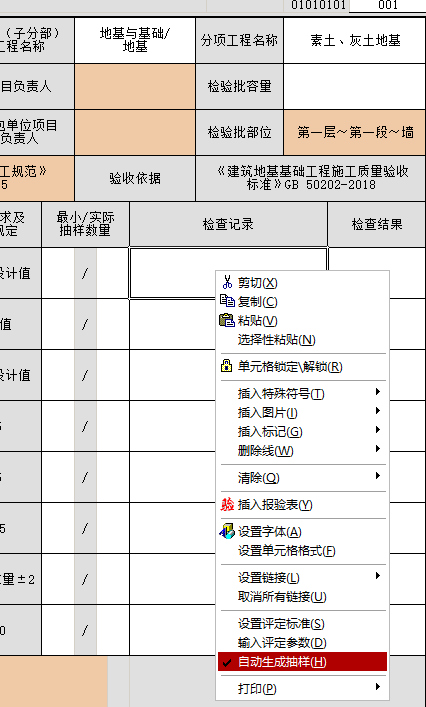Click the 第一层~第一段~墙 cell

[355, 133]
